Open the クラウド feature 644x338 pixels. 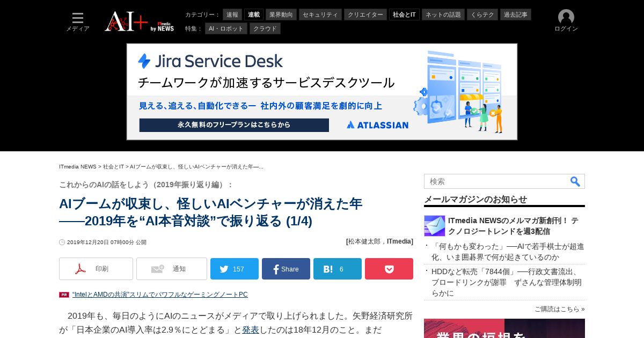[x=265, y=28]
